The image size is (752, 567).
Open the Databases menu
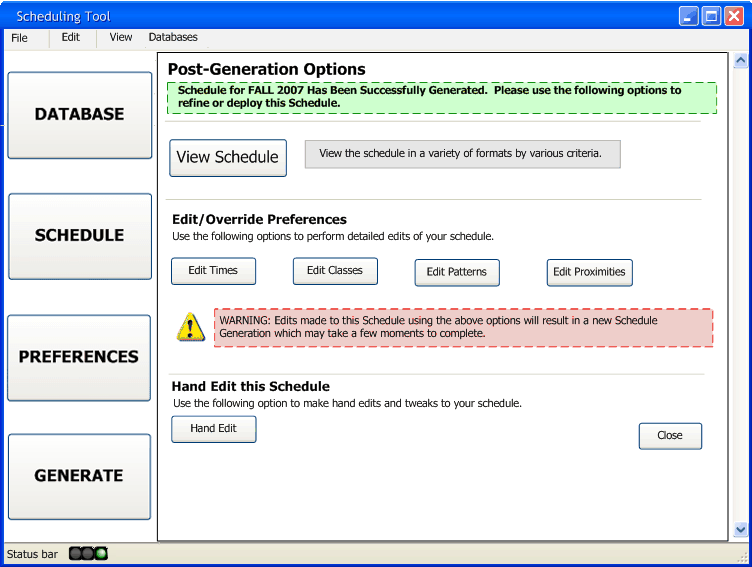pyautogui.click(x=173, y=37)
